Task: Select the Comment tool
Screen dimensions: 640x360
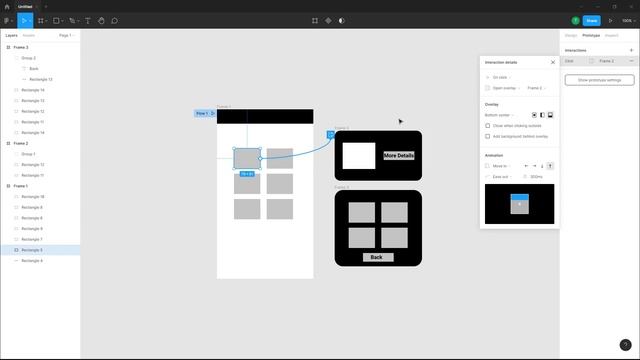Action: (x=115, y=21)
